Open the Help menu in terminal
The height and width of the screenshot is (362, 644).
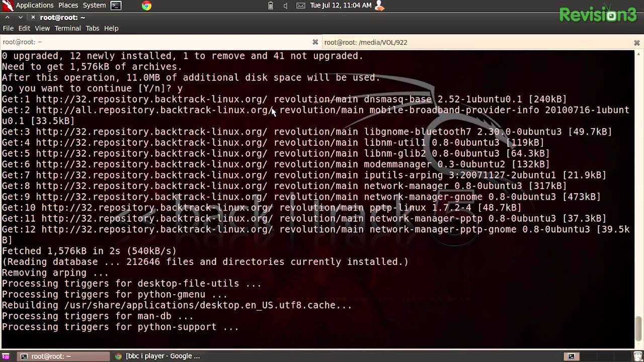pos(111,28)
